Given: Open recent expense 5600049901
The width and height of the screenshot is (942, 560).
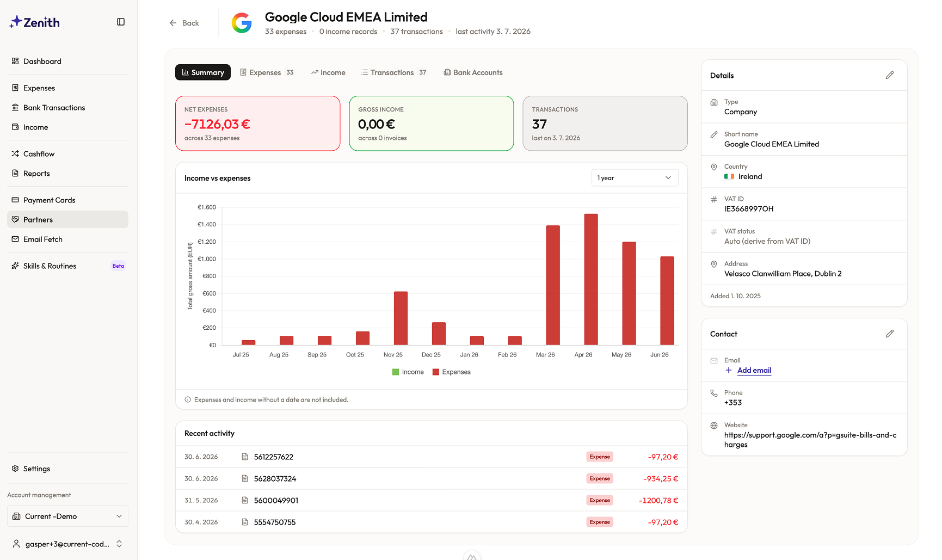Looking at the screenshot, I should [x=432, y=500].
